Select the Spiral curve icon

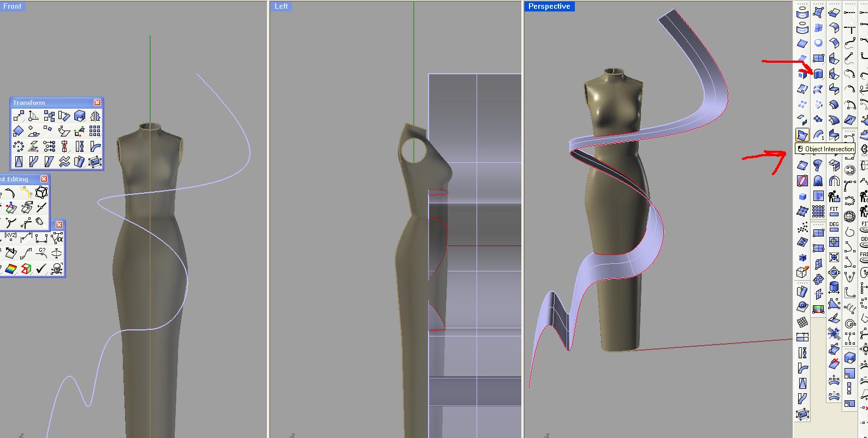click(x=849, y=324)
